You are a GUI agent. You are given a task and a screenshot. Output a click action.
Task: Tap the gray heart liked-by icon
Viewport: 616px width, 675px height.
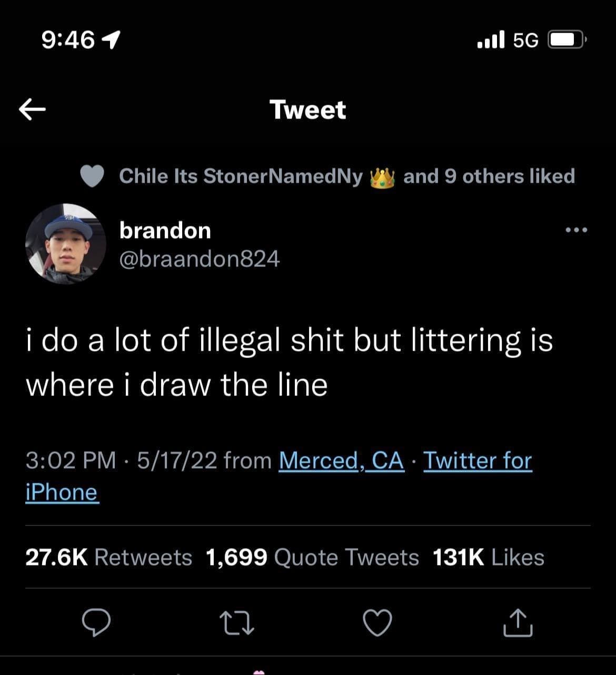point(92,176)
